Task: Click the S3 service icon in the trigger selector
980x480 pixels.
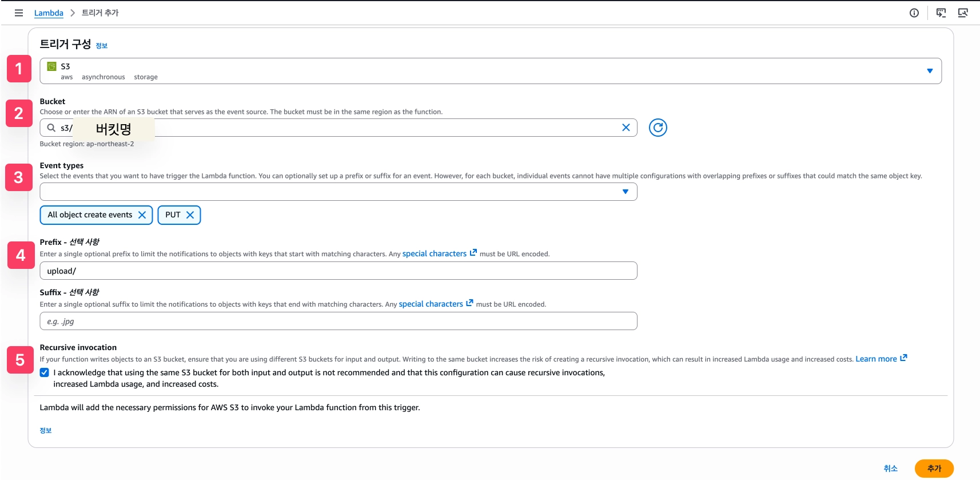Action: pyautogui.click(x=51, y=66)
